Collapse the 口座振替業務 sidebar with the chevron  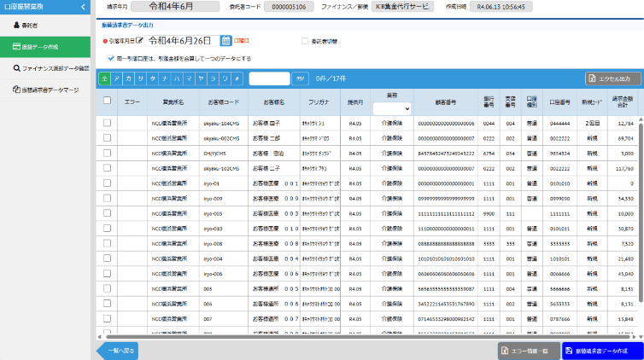pyautogui.click(x=84, y=7)
